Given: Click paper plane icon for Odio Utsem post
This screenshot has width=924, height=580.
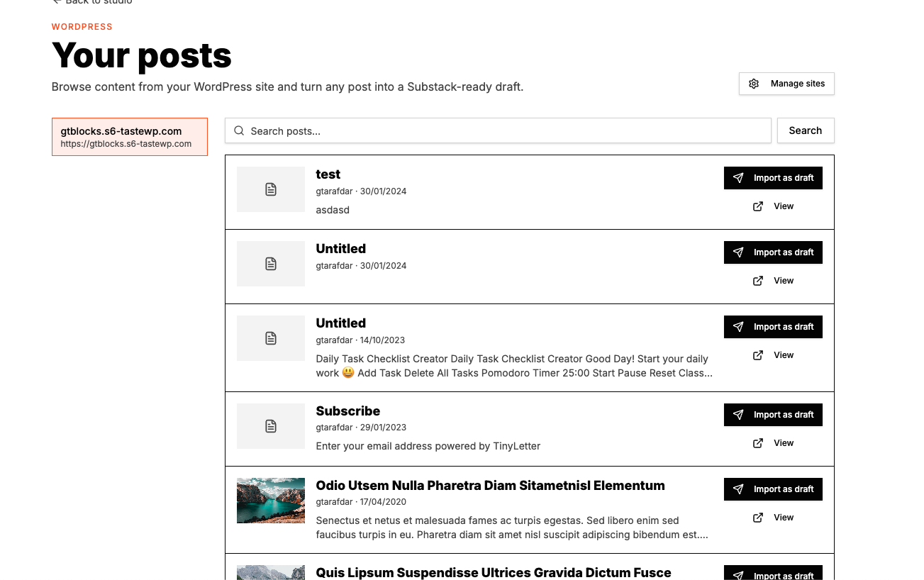Looking at the screenshot, I should pos(738,489).
